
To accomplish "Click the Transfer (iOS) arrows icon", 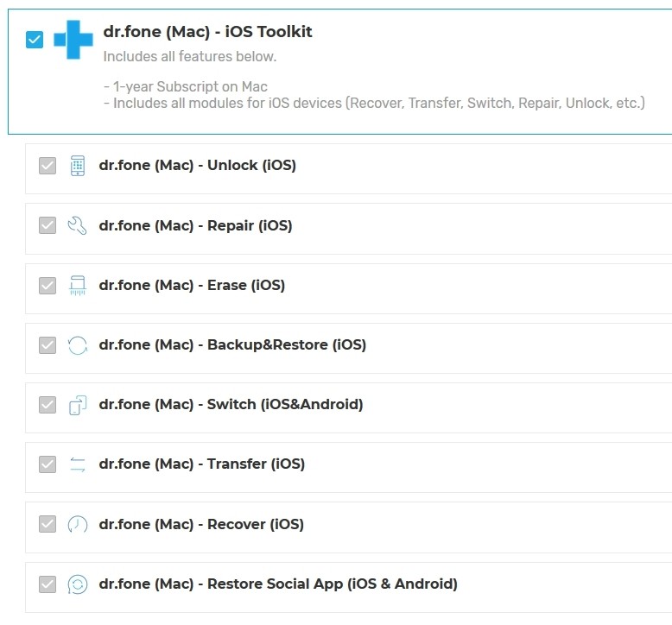I will 78,464.
